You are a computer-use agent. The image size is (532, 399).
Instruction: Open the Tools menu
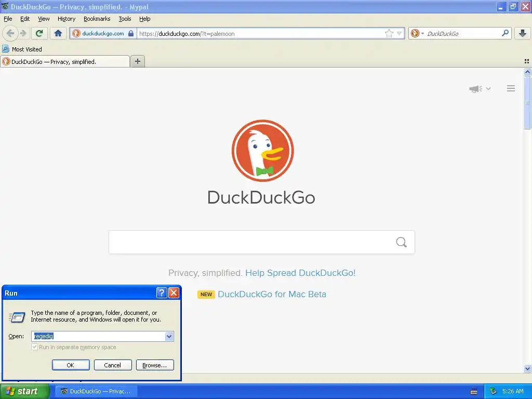(125, 19)
